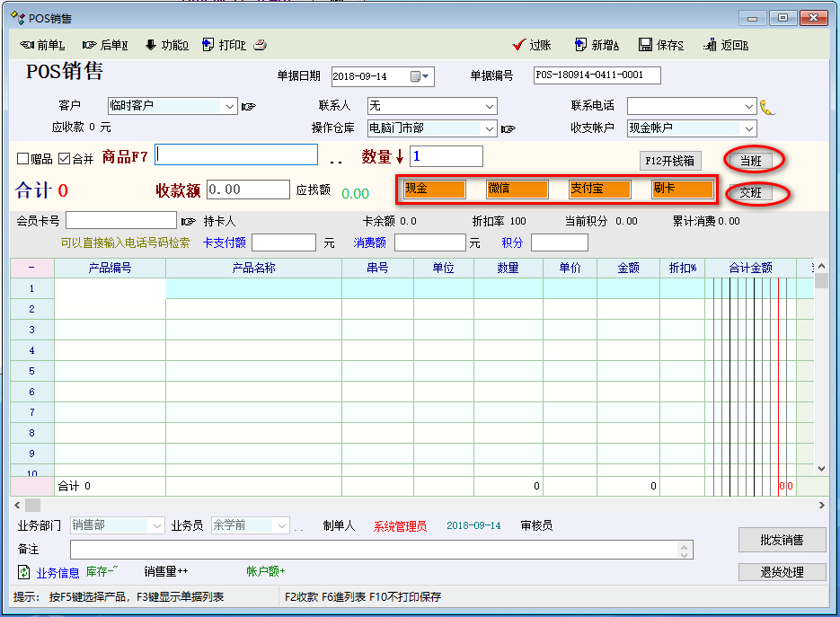Click the 打印 print toolbar icon

pos(208,45)
